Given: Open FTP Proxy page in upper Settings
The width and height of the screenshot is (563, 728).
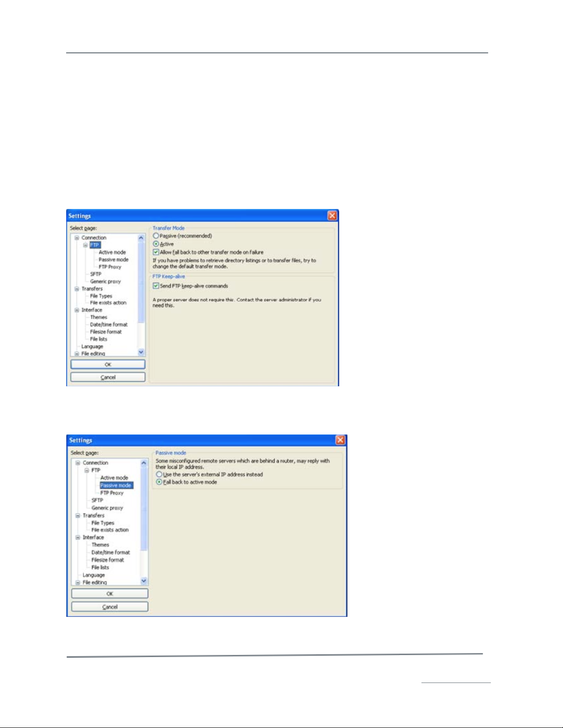Looking at the screenshot, I should pyautogui.click(x=110, y=267).
